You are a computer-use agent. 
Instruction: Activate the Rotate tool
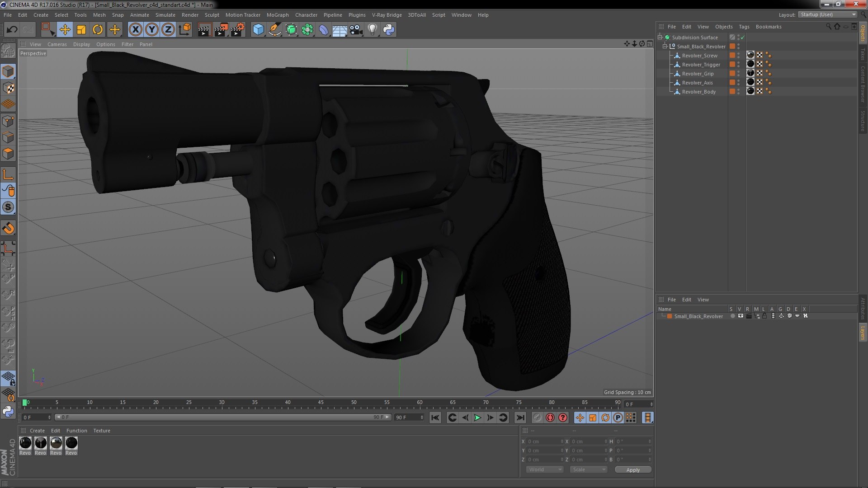pyautogui.click(x=98, y=30)
